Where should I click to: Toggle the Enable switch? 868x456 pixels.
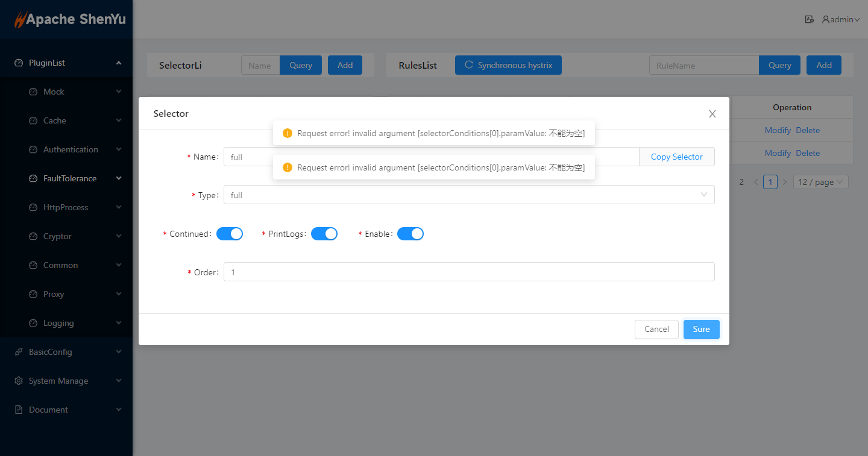[410, 234]
